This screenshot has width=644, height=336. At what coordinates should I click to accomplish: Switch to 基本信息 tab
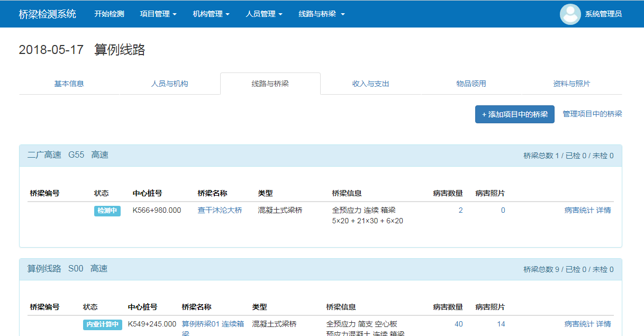[x=69, y=84]
